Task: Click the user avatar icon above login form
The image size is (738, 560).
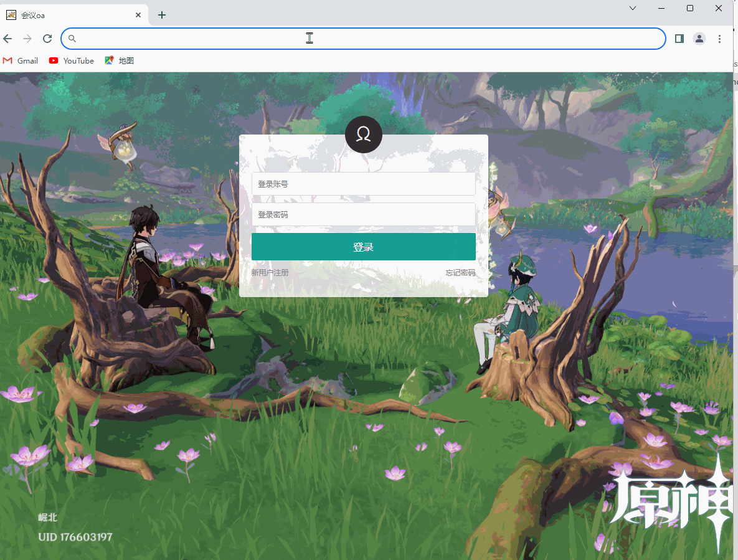Action: (x=363, y=135)
